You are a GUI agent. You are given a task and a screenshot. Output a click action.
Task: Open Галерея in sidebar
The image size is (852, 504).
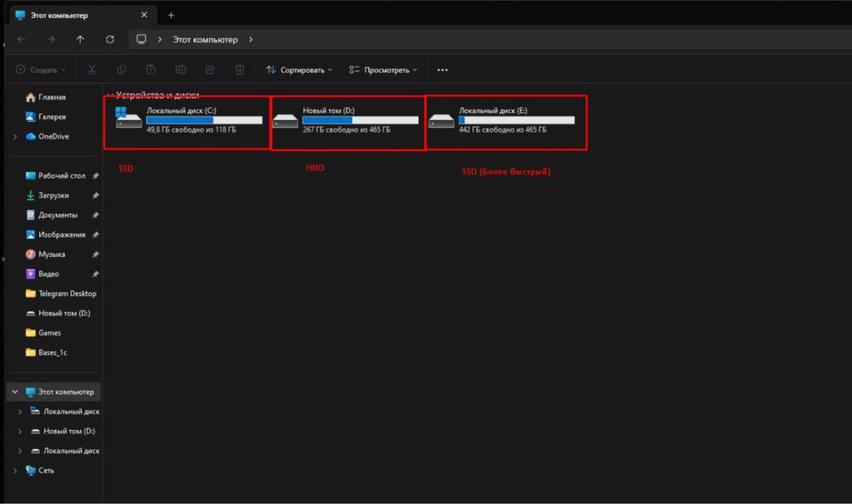[x=52, y=117]
